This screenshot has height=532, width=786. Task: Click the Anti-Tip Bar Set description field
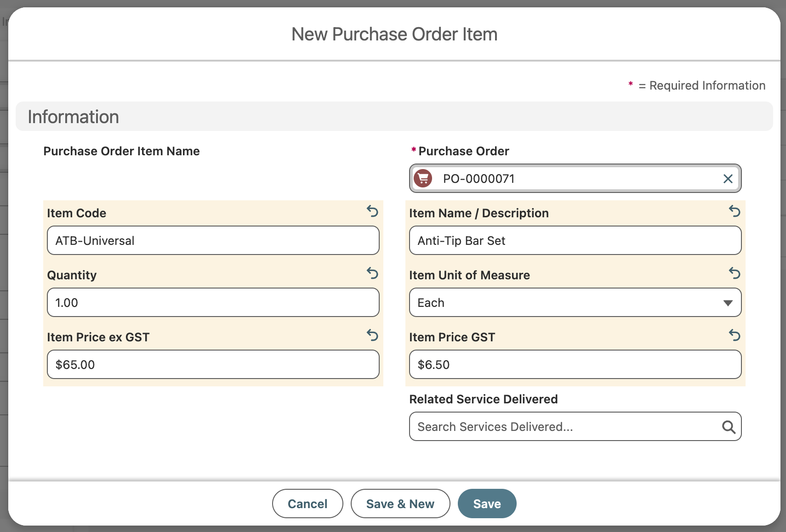tap(575, 241)
